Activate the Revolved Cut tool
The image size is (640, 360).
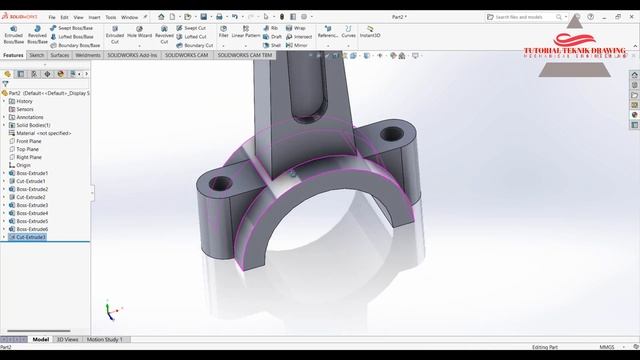(164, 35)
